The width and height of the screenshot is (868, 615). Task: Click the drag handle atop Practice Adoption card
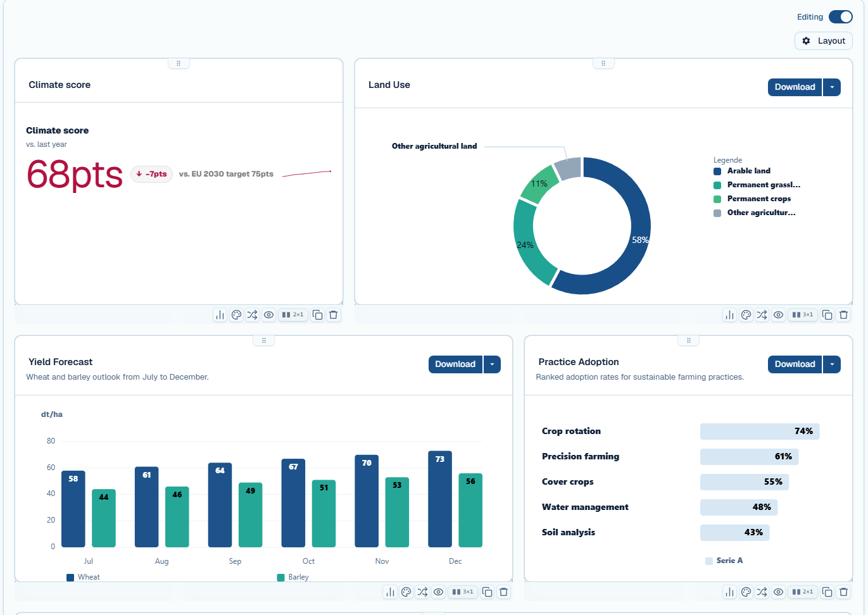[x=689, y=340]
